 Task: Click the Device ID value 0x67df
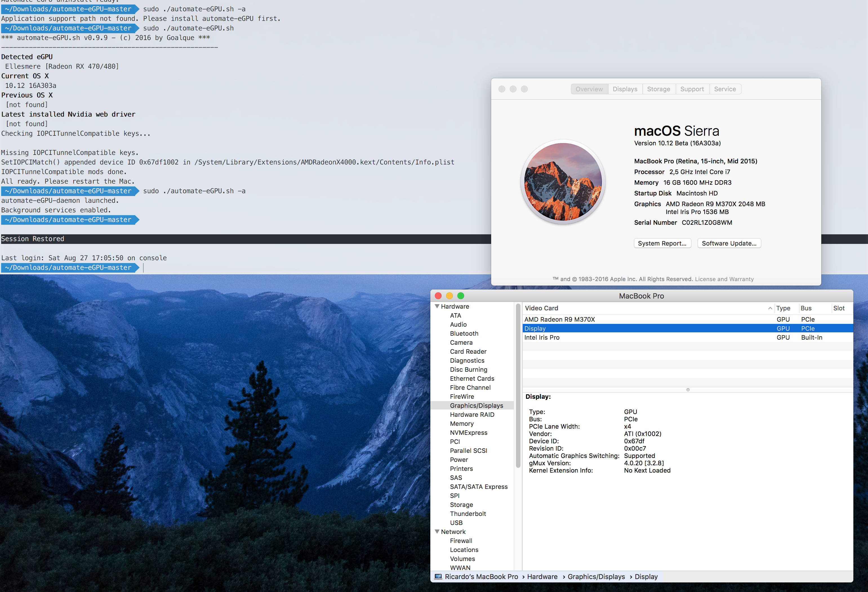point(634,441)
